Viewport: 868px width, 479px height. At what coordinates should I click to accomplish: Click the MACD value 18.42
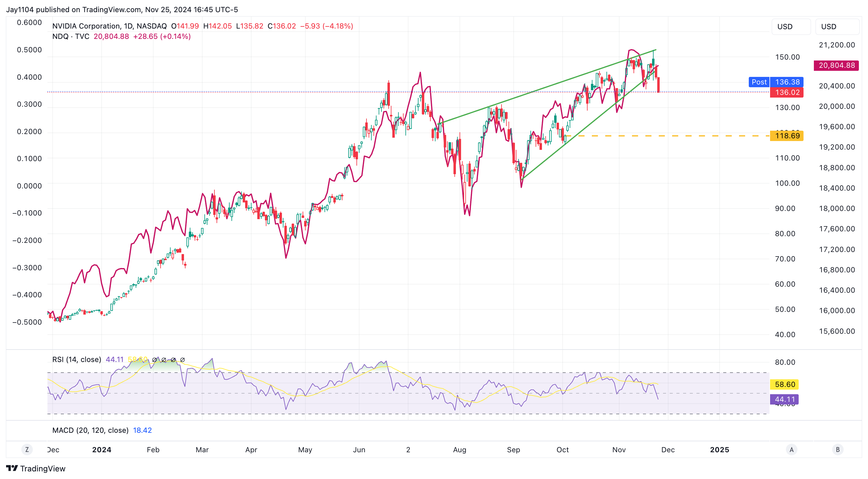[142, 430]
